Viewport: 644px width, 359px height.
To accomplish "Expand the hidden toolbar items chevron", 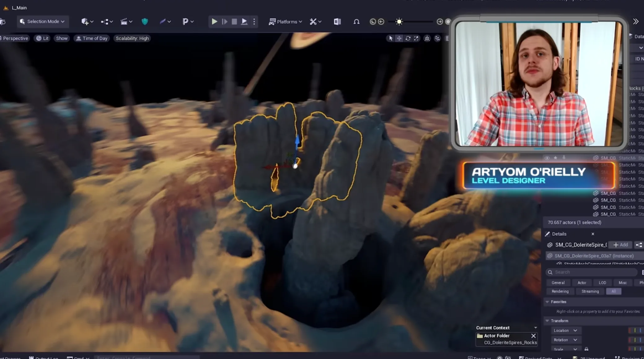I will 636,21.
